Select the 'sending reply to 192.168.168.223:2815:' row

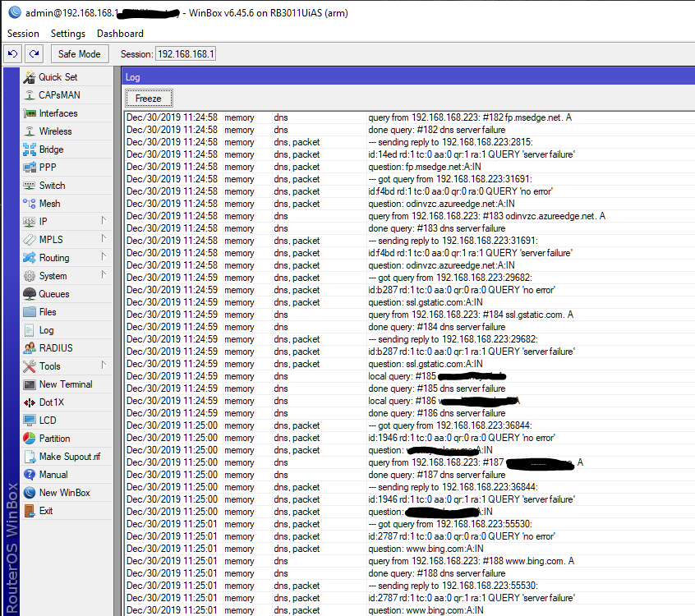pyautogui.click(x=410, y=142)
